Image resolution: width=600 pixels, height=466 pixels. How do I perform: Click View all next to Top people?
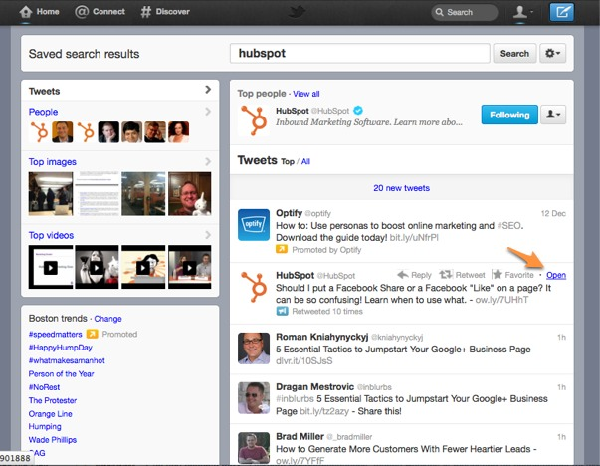[306, 94]
